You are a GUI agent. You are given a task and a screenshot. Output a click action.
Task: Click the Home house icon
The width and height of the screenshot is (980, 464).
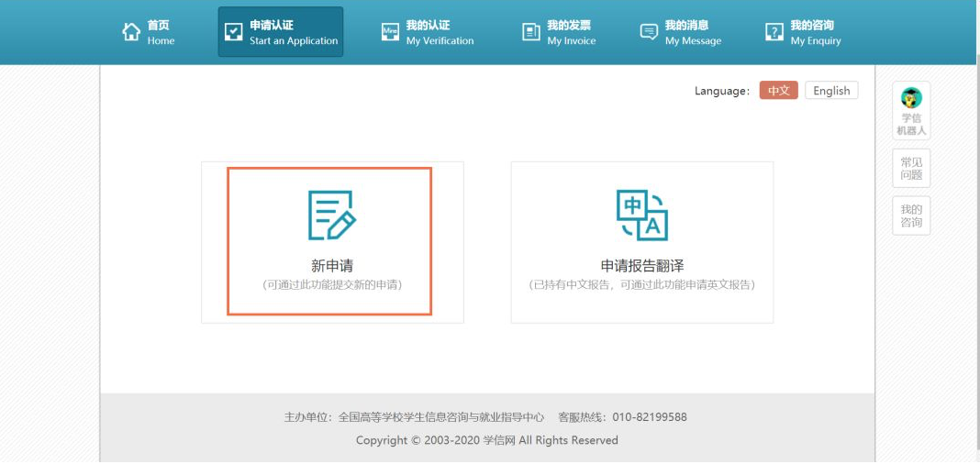tap(131, 32)
